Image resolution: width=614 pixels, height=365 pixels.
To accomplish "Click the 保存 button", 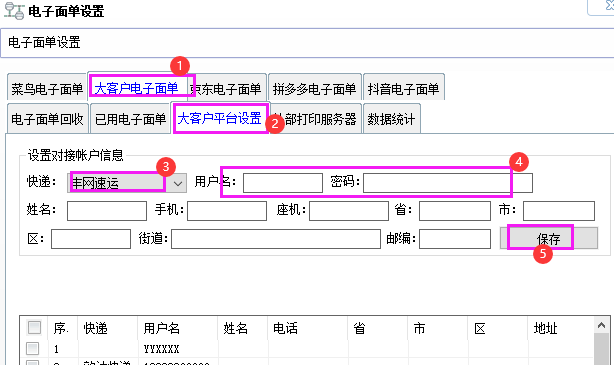I will pyautogui.click(x=549, y=238).
